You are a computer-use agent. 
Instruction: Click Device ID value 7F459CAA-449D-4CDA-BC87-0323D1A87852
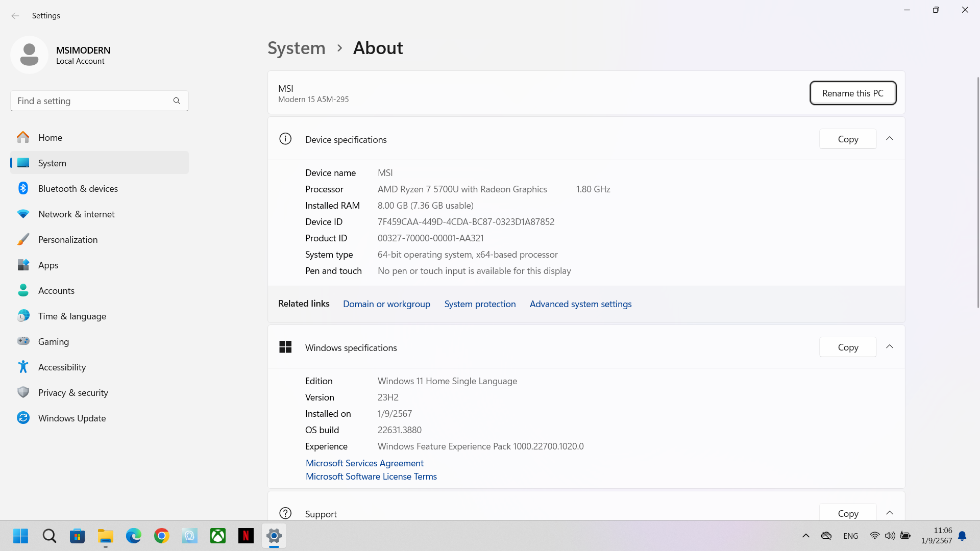click(466, 222)
